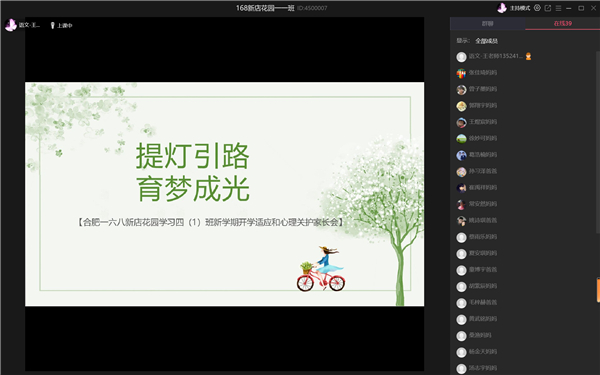Click the circular icon right of 主持模式
This screenshot has width=600, height=375.
(537, 8)
